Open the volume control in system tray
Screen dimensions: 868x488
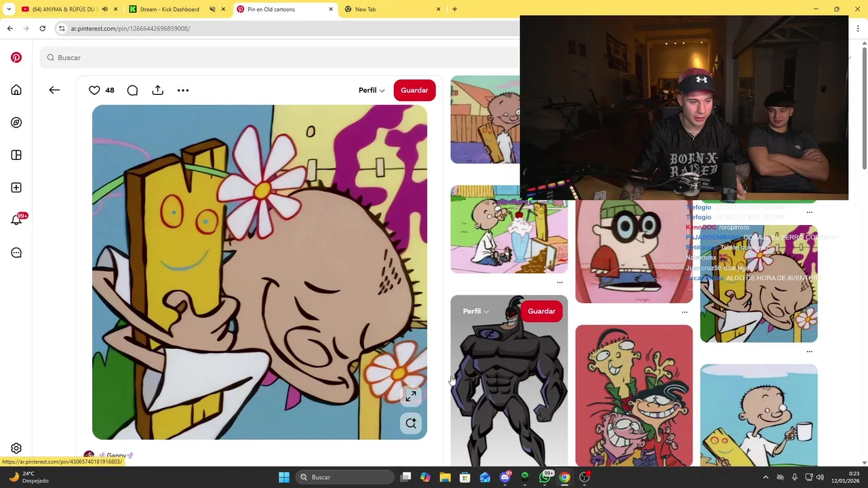coord(820,477)
